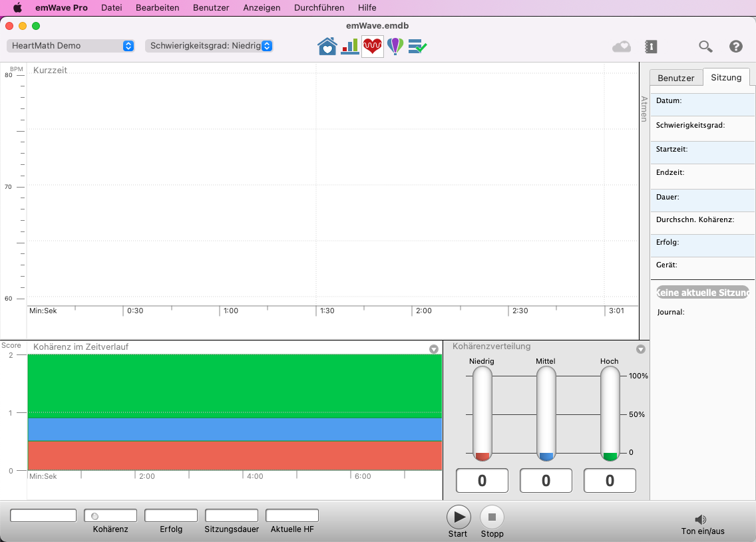Click the Journal: label
The width and height of the screenshot is (756, 542).
[671, 312]
